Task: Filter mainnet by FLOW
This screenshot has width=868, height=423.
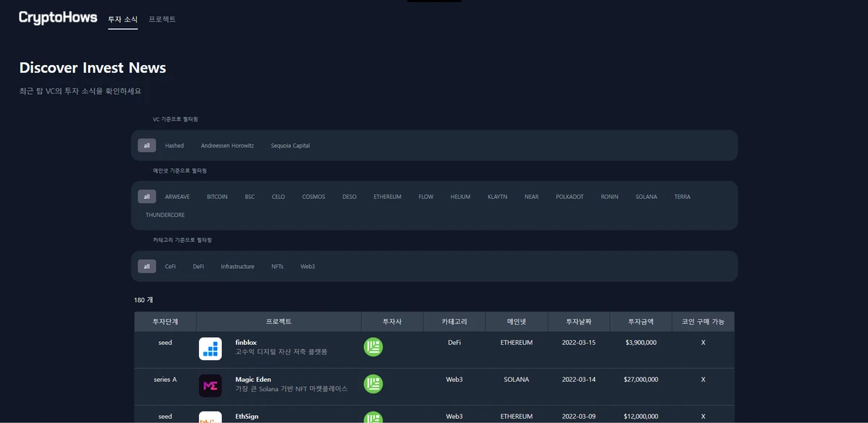Action: tap(426, 197)
